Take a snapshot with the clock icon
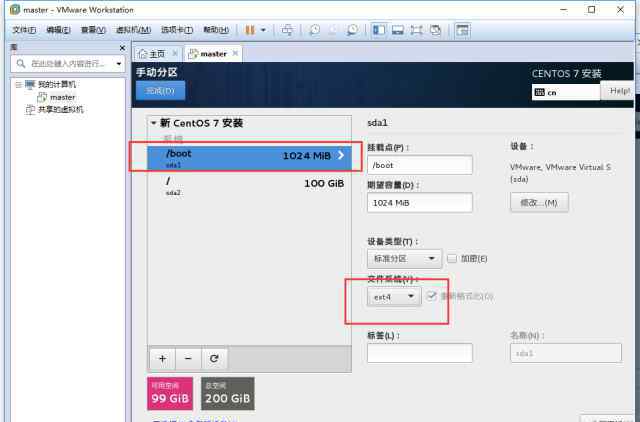The height and width of the screenshot is (422, 640). point(315,30)
